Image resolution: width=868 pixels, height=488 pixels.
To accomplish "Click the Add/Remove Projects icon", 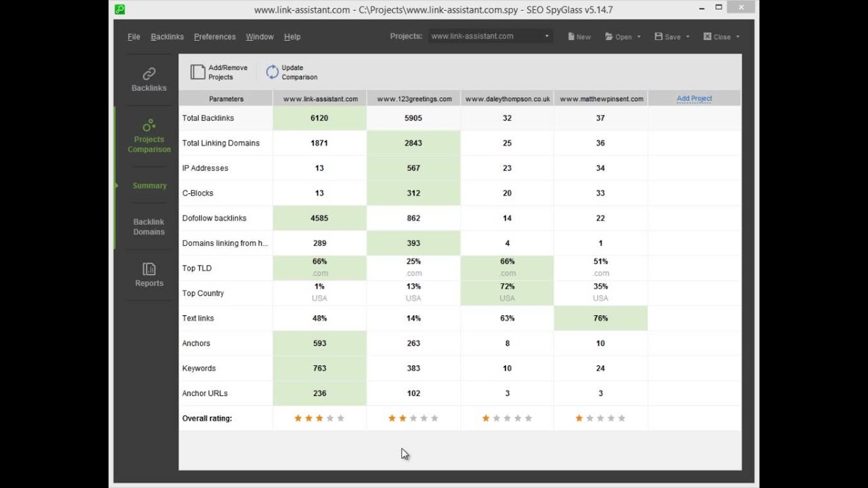I will pos(197,72).
